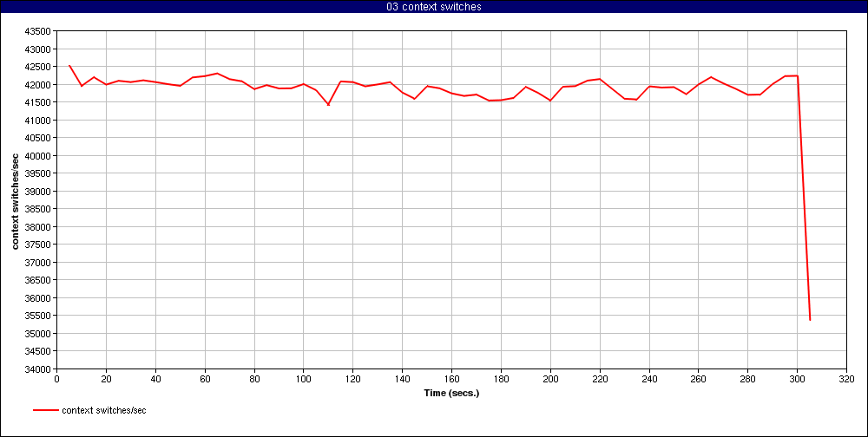Click the 38000 y-axis label
This screenshot has width=868, height=437.
click(x=39, y=227)
